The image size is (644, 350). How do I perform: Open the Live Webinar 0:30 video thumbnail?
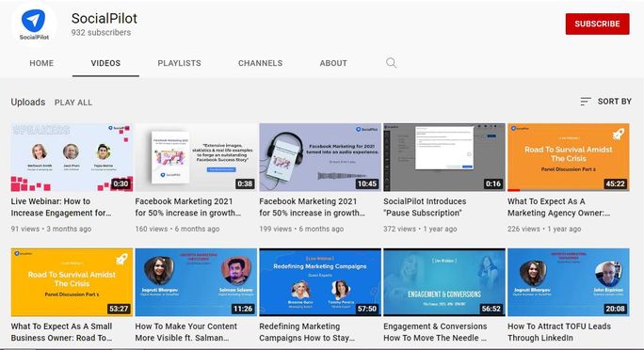(72, 157)
